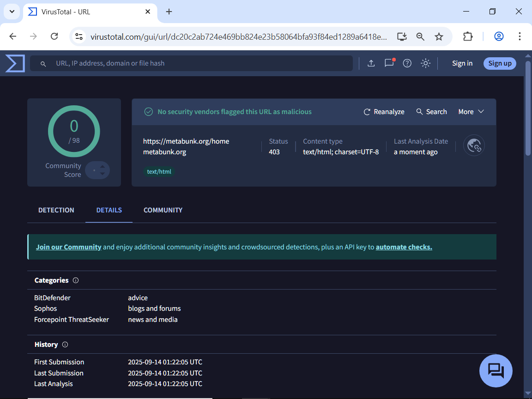Image resolution: width=532 pixels, height=399 pixels.
Task: Click the Categories info icon
Action: (x=76, y=280)
